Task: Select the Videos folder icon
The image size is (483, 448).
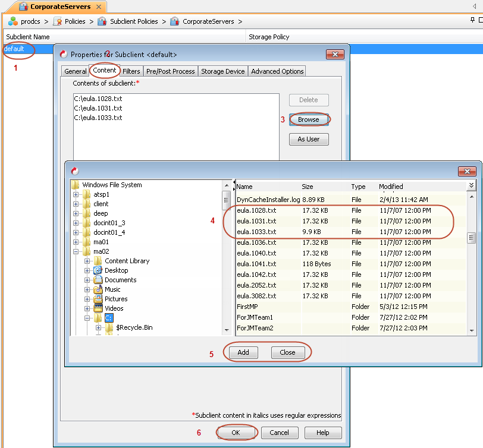Action: (98, 308)
